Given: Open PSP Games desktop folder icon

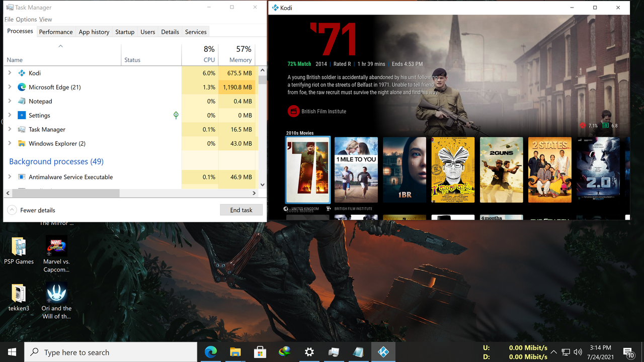Looking at the screenshot, I should (19, 246).
